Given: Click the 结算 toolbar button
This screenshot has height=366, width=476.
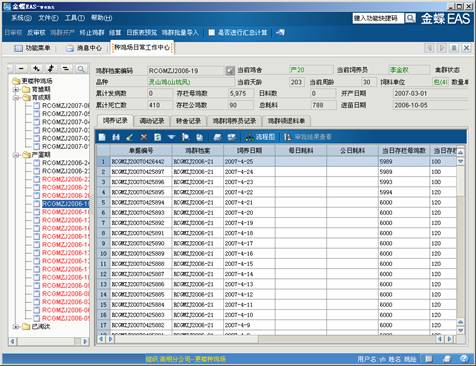Looking at the screenshot, I should click(x=115, y=33).
